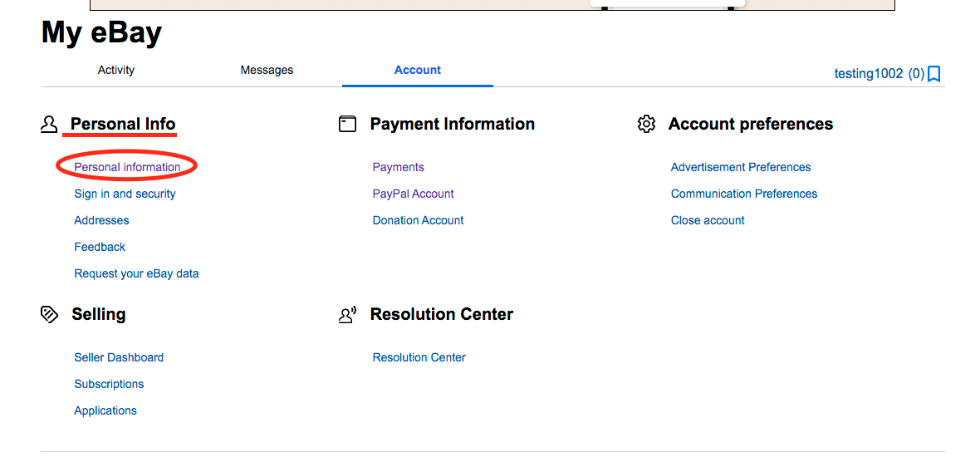Select the Account tab
980x462 pixels.
[418, 70]
